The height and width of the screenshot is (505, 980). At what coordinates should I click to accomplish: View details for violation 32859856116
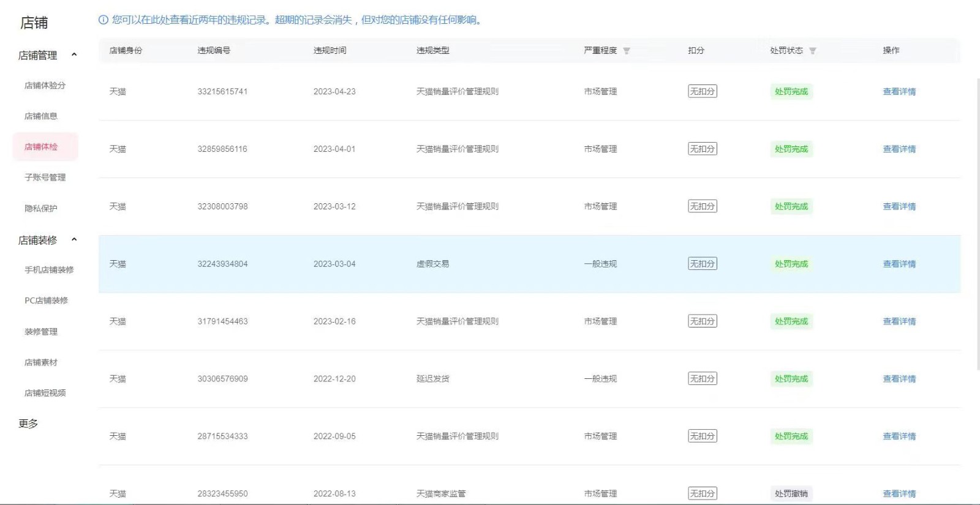click(x=899, y=149)
